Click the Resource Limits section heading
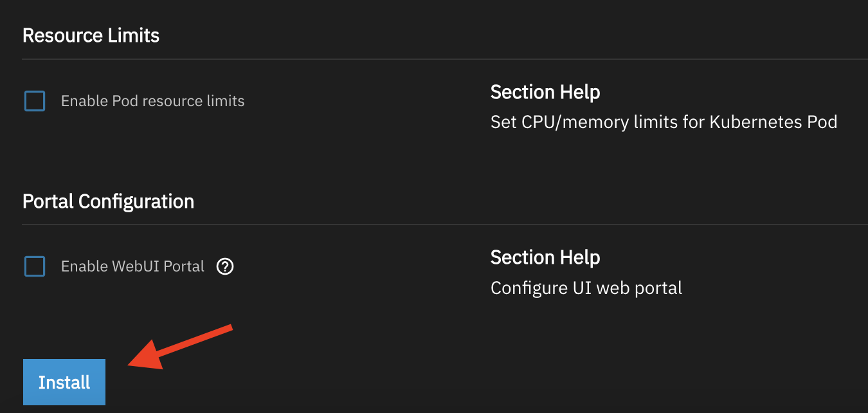Image resolution: width=868 pixels, height=413 pixels. click(91, 35)
